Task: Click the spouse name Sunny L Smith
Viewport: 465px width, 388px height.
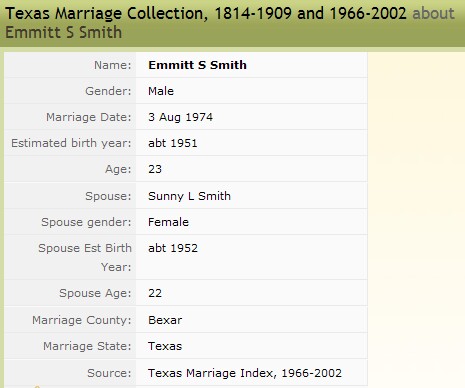Action: [x=189, y=196]
